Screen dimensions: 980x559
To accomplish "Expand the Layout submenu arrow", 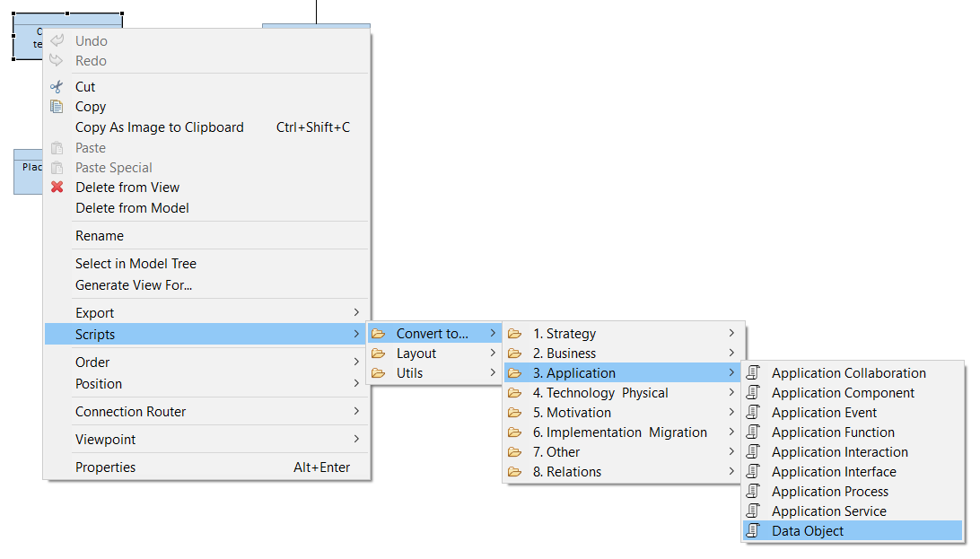I will 493,353.
